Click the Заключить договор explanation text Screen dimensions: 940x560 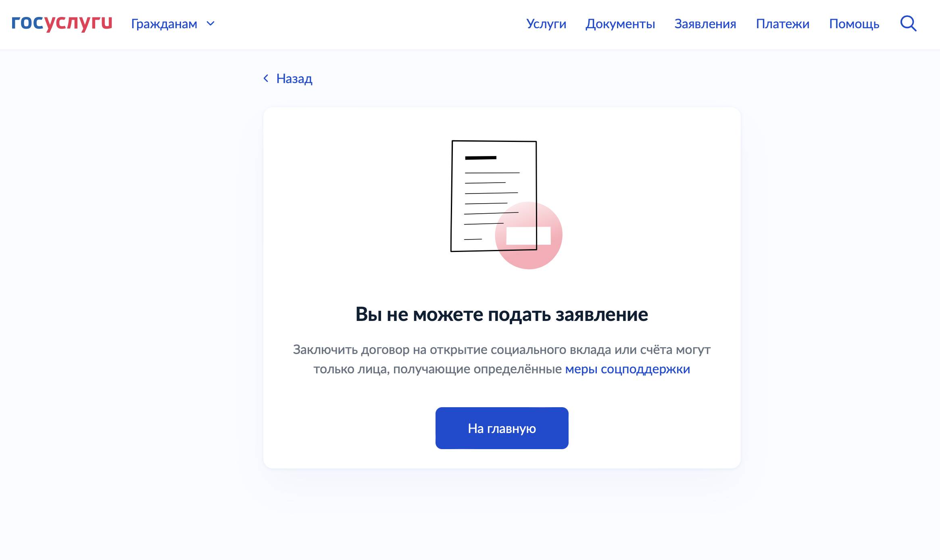(x=502, y=359)
